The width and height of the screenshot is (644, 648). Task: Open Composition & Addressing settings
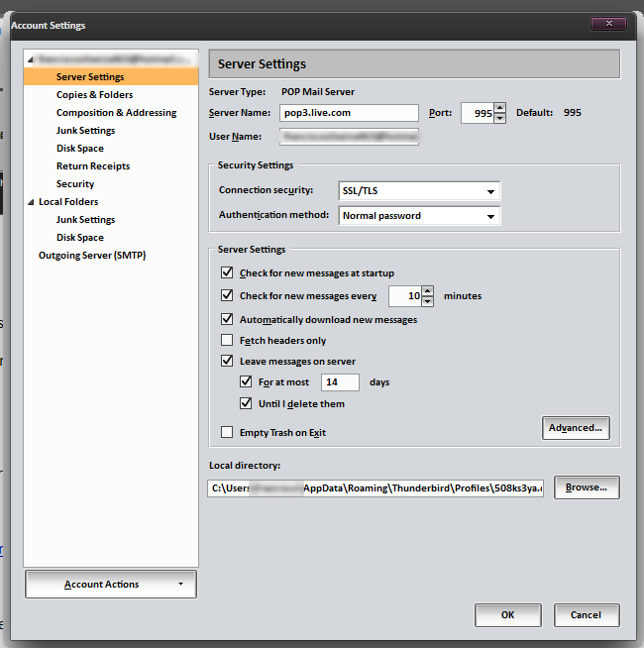(x=117, y=112)
